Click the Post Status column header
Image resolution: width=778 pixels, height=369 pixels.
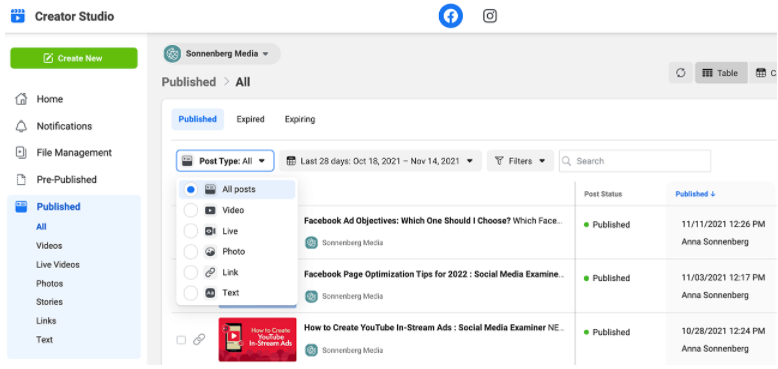pyautogui.click(x=603, y=194)
